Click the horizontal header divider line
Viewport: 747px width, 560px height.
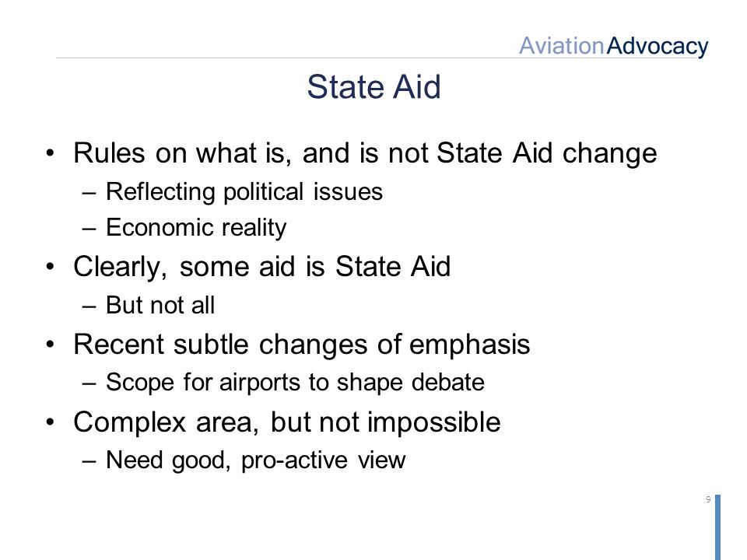(x=287, y=58)
